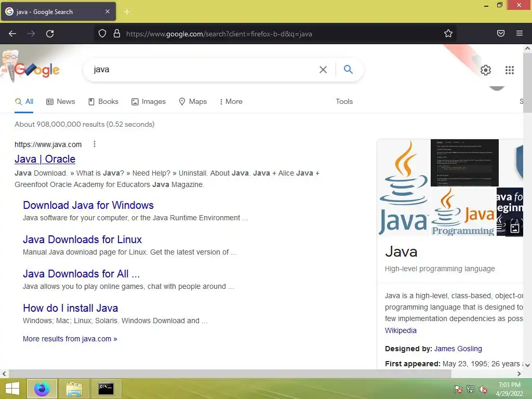
Task: Click the vertical scrollbar up arrow
Action: click(528, 48)
